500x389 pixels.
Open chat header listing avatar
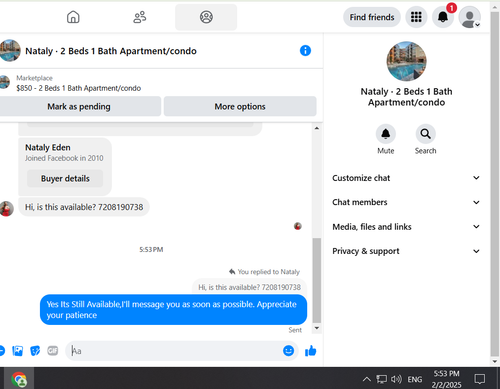9,51
